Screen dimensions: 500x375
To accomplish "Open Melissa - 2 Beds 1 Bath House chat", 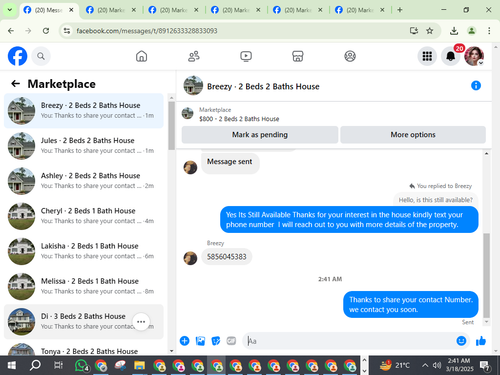I will point(84,286).
